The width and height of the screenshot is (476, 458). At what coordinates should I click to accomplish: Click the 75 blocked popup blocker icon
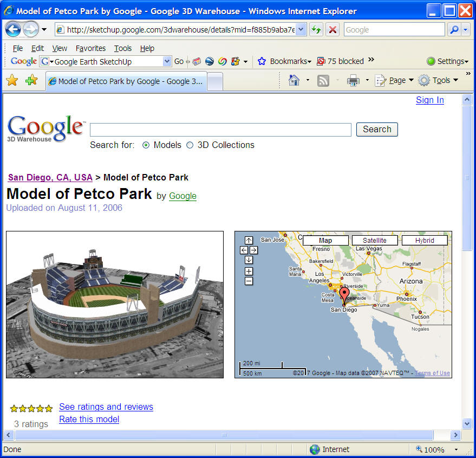tap(321, 61)
